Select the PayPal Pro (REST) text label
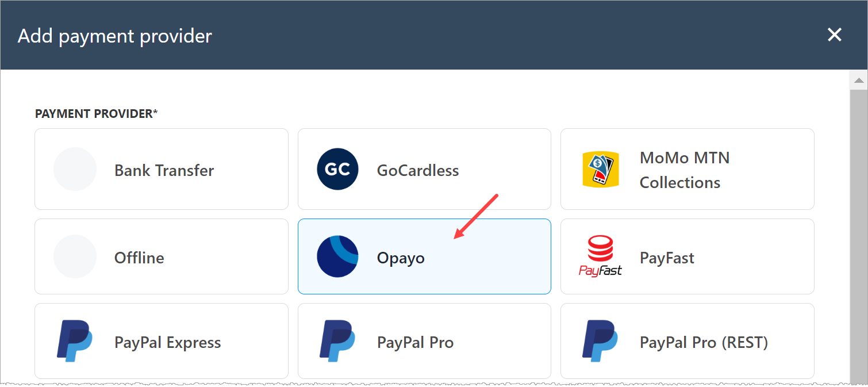The width and height of the screenshot is (868, 387). pyautogui.click(x=704, y=343)
